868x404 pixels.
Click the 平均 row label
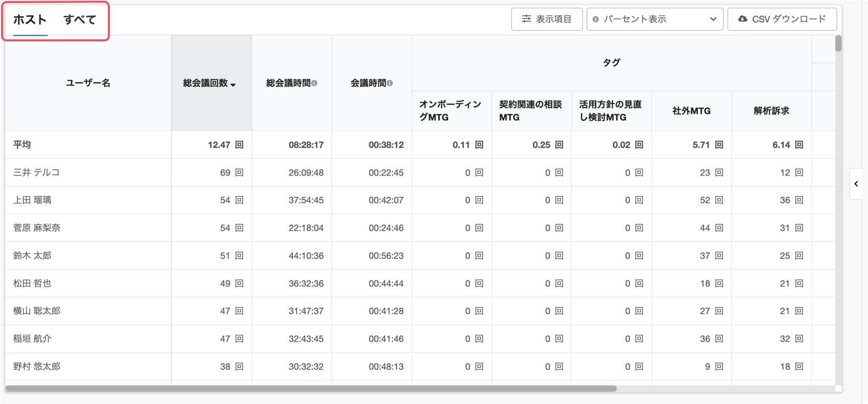(22, 145)
